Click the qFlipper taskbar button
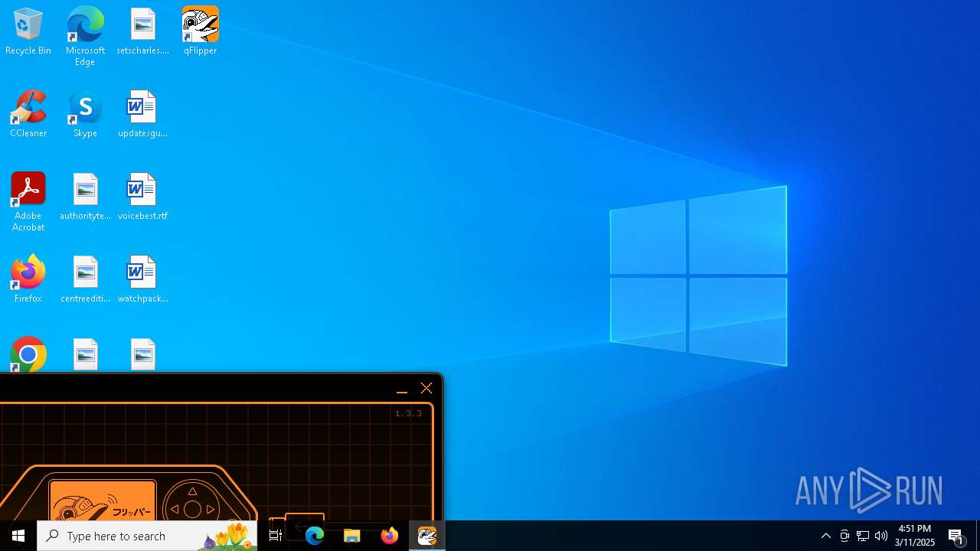Image resolution: width=980 pixels, height=551 pixels. 427,536
